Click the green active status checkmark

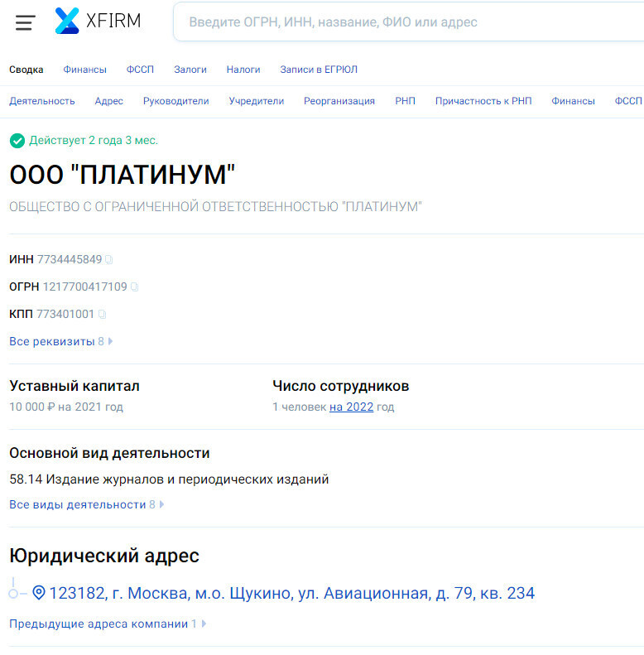coord(17,141)
